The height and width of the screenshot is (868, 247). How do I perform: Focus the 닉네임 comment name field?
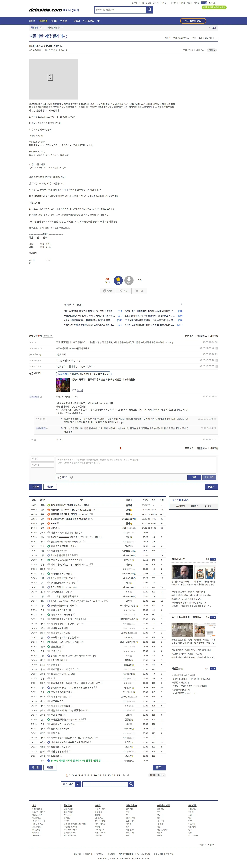(42, 459)
